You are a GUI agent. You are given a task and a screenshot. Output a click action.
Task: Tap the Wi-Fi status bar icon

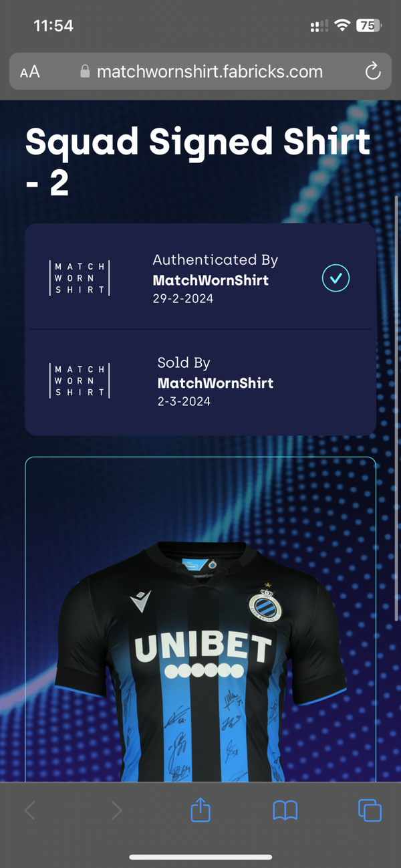[342, 25]
